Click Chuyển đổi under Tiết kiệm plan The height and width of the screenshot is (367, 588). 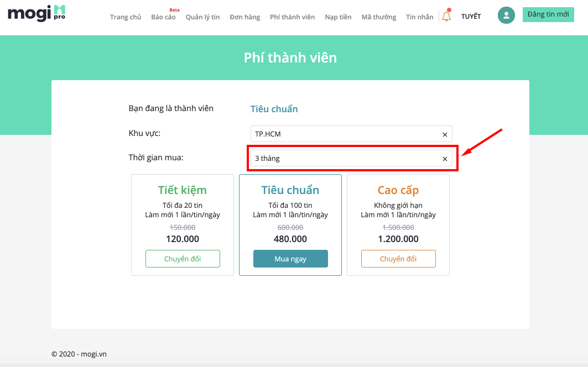point(183,259)
